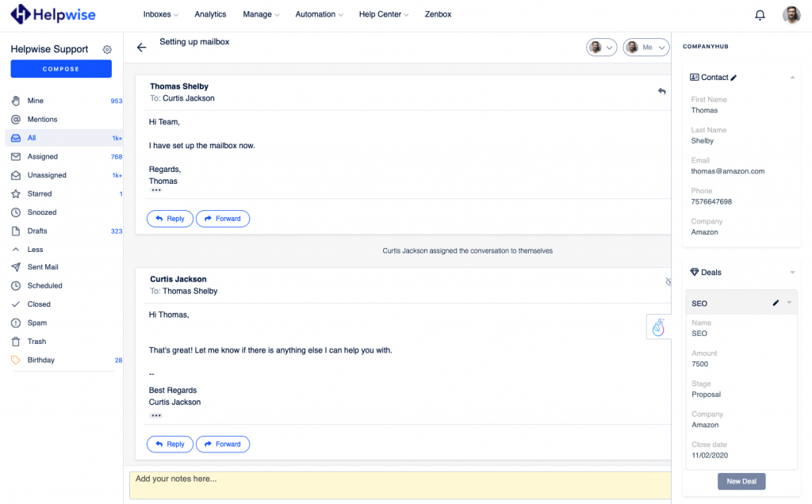Click the notes input field

pos(396,485)
